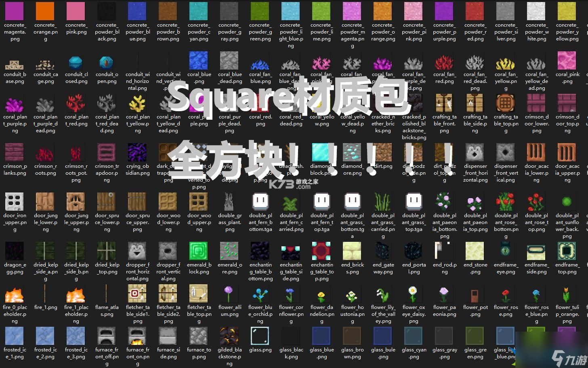Click the 'coral_red.png' filename label
The width and height of the screenshot is (588, 368).
click(x=260, y=121)
